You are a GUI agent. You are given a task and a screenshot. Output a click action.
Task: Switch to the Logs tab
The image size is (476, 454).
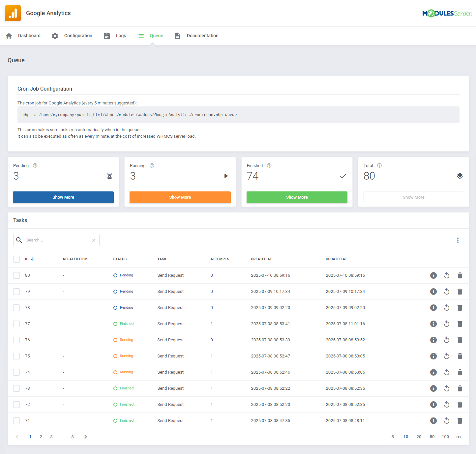click(x=121, y=36)
